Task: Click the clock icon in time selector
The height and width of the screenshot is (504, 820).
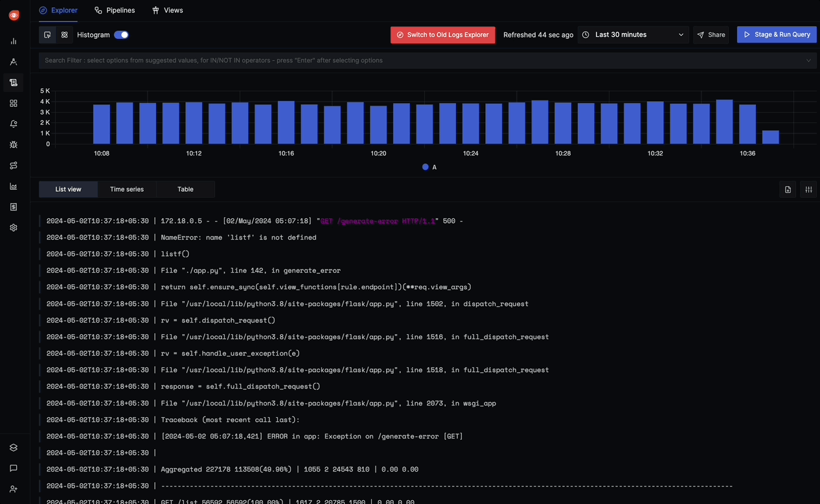Action: 586,35
